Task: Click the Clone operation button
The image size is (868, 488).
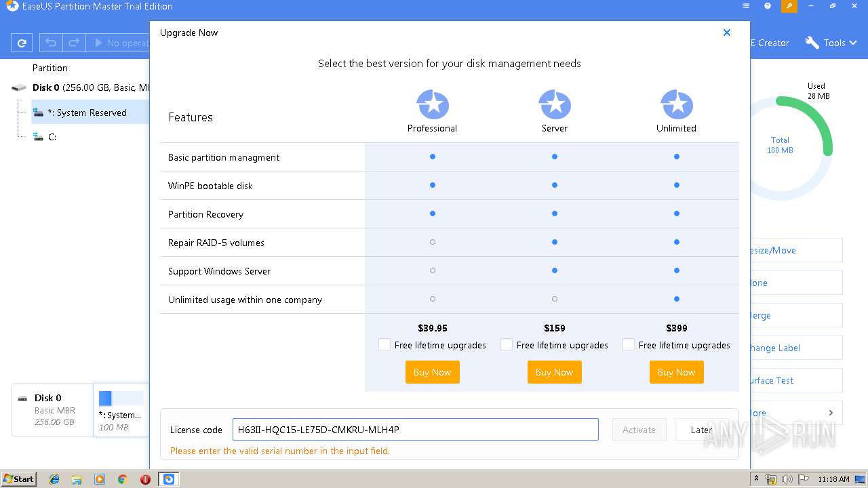Action: point(795,283)
